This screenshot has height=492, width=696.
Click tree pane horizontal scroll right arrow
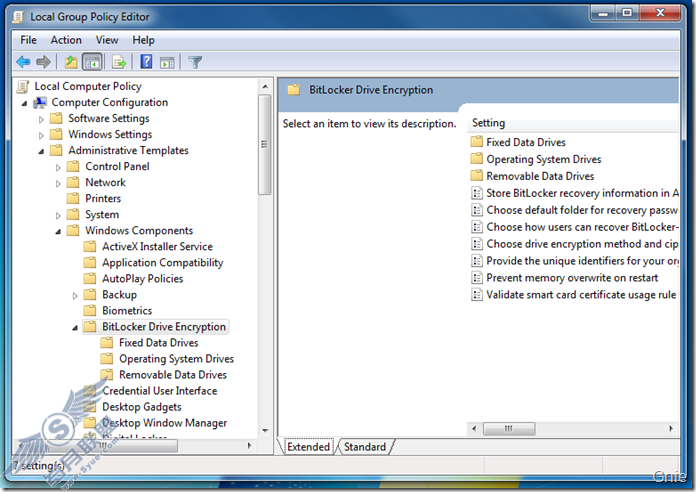(x=249, y=445)
